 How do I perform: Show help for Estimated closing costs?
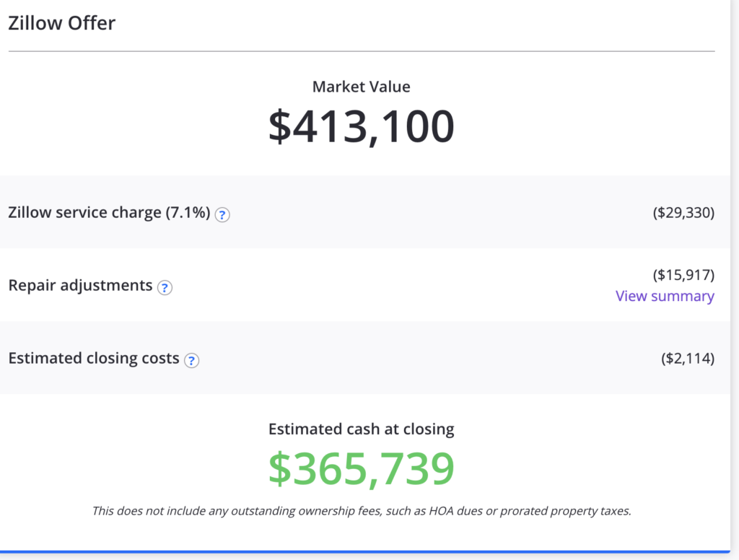tap(191, 361)
